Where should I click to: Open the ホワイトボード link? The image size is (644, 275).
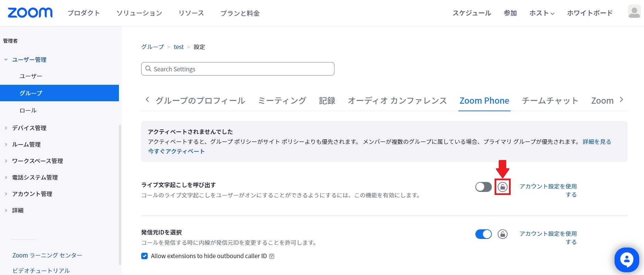pyautogui.click(x=590, y=13)
